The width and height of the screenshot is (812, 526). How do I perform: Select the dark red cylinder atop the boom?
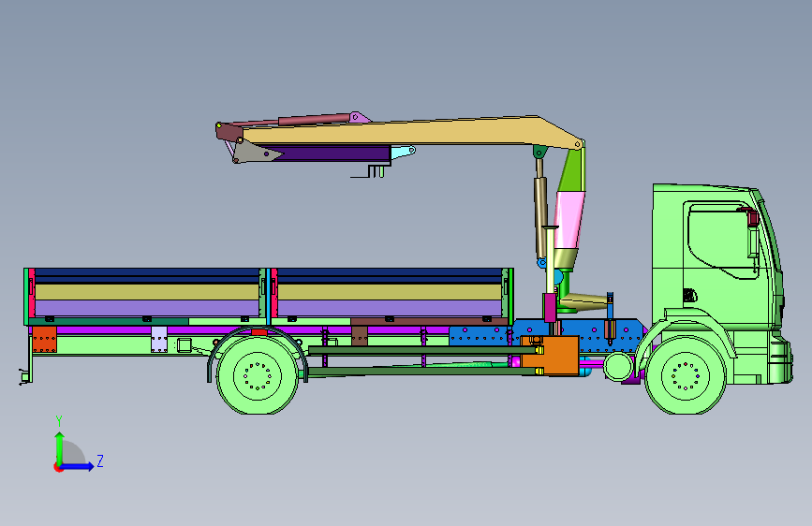pyautogui.click(x=315, y=120)
